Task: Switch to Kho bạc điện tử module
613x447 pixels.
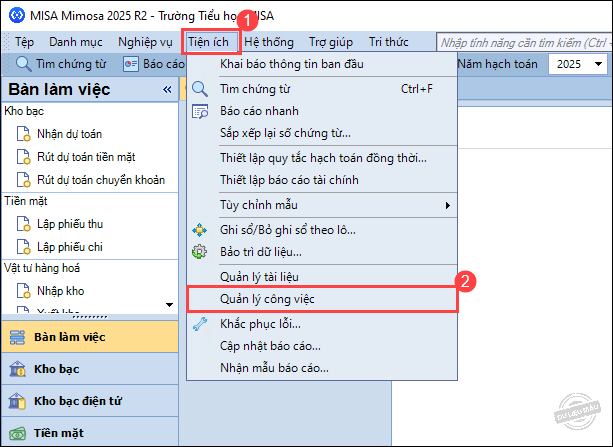Action: 90,401
